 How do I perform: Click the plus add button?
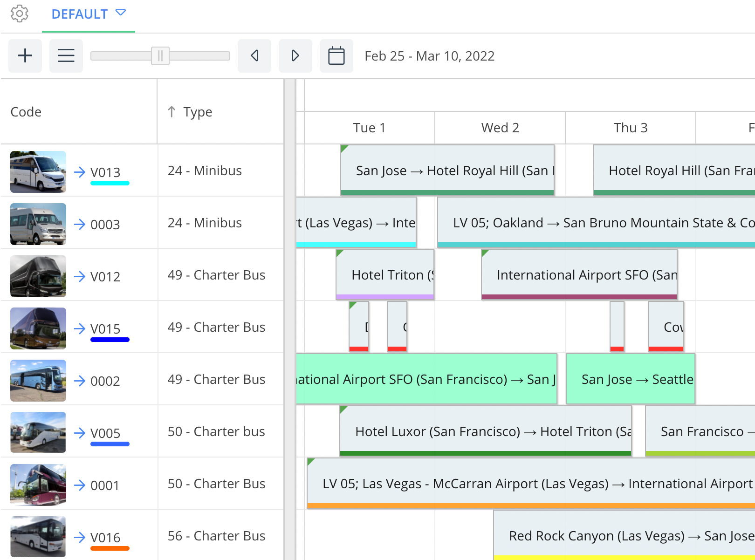point(25,56)
